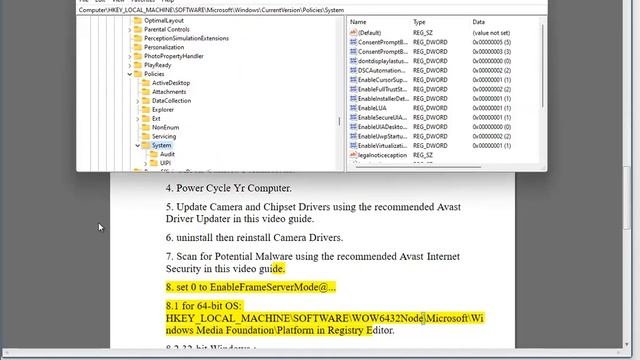
Task: Click line "6. uninstall then reinstall Camera Drivers."
Action: [254, 238]
